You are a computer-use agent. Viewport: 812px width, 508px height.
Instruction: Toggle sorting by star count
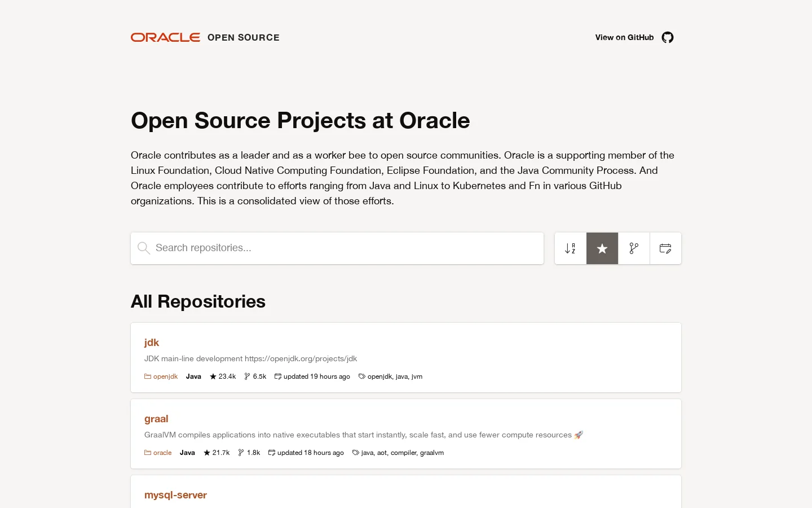point(602,248)
